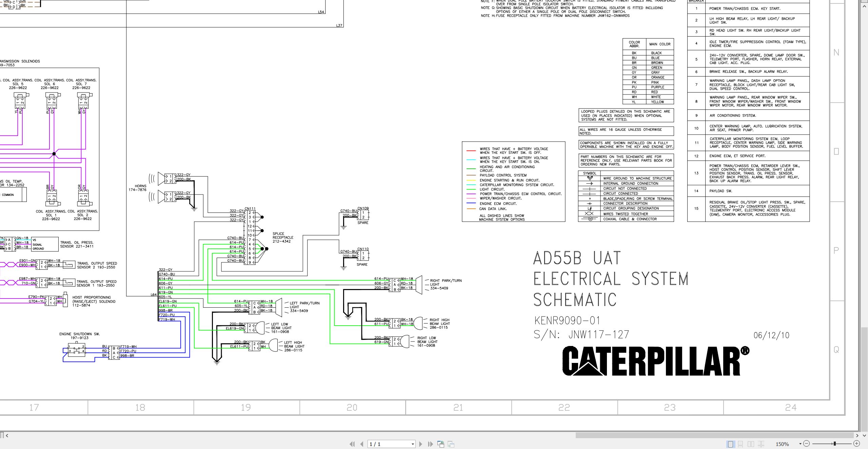This screenshot has width=868, height=449.
Task: Click grid column number 20
Action: (x=352, y=407)
